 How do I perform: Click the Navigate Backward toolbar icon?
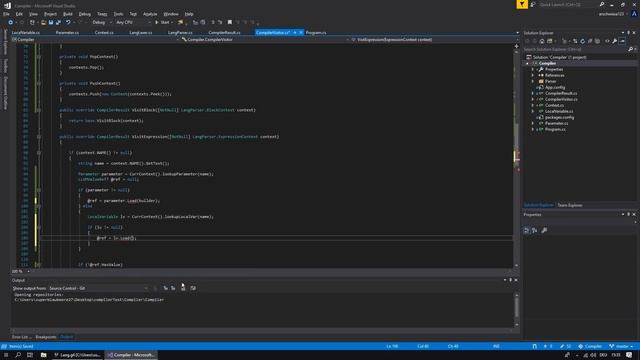click(11, 22)
